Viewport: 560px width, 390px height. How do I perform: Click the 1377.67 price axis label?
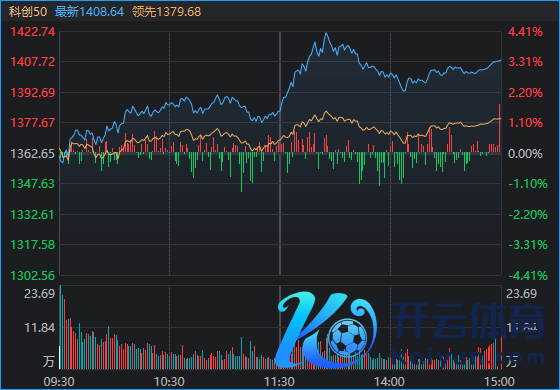[33, 123]
